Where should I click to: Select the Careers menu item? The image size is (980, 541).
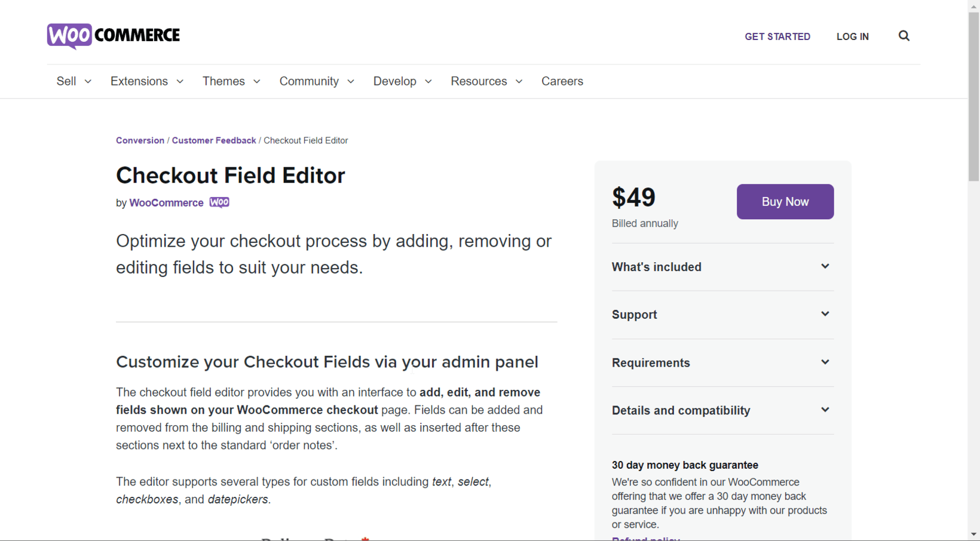tap(562, 81)
